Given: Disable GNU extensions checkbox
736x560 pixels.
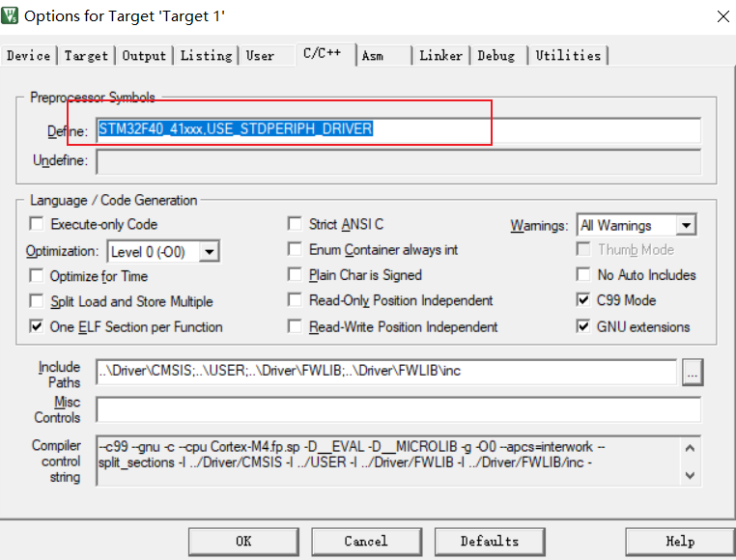Looking at the screenshot, I should tap(583, 326).
